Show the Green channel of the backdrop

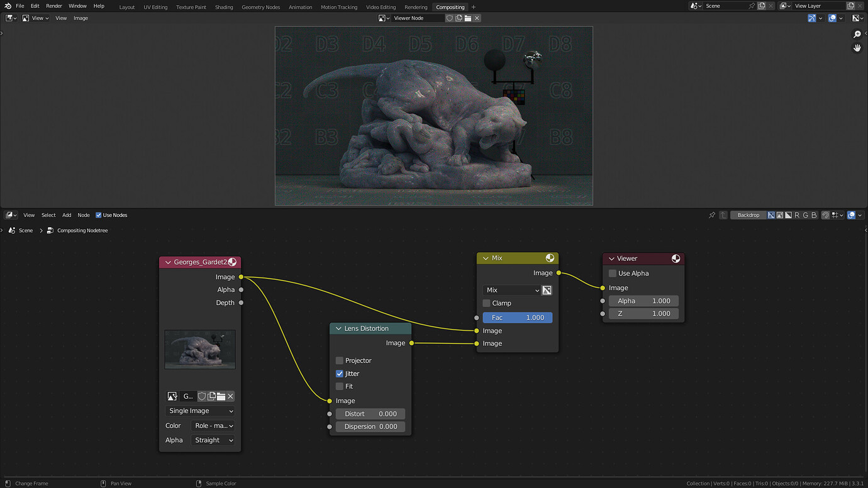click(x=806, y=215)
